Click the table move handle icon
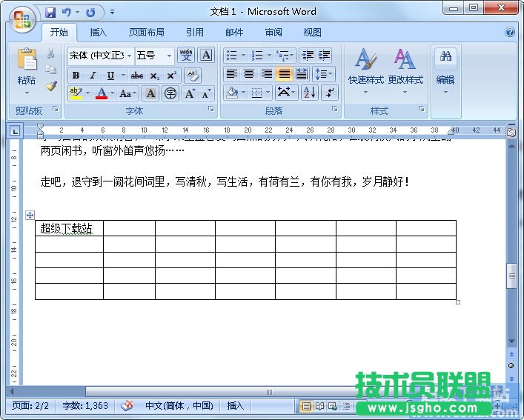 coord(30,215)
